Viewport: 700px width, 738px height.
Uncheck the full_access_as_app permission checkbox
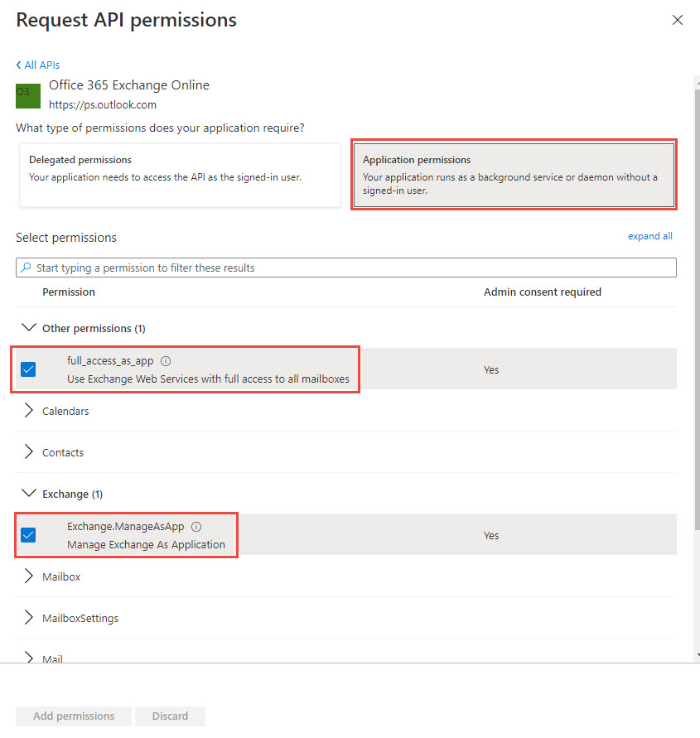tap(28, 369)
